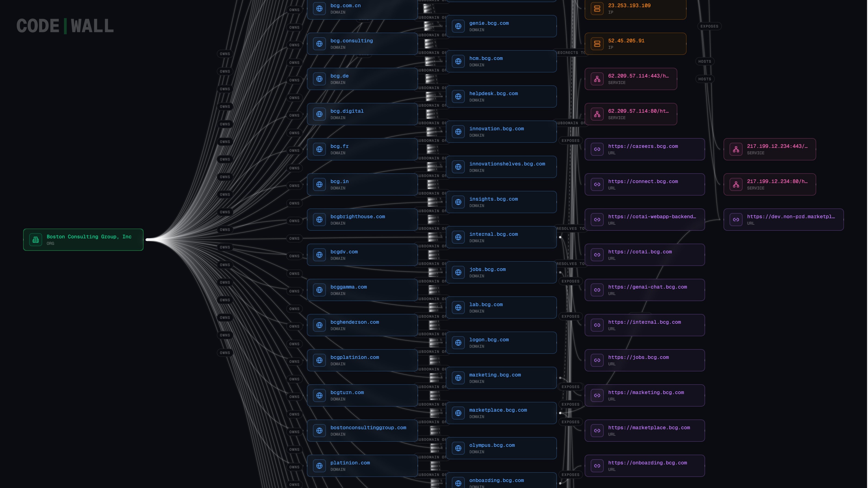Click network icon on 62.209.57.114:443 service node
This screenshot has width=868, height=488.
tap(597, 79)
